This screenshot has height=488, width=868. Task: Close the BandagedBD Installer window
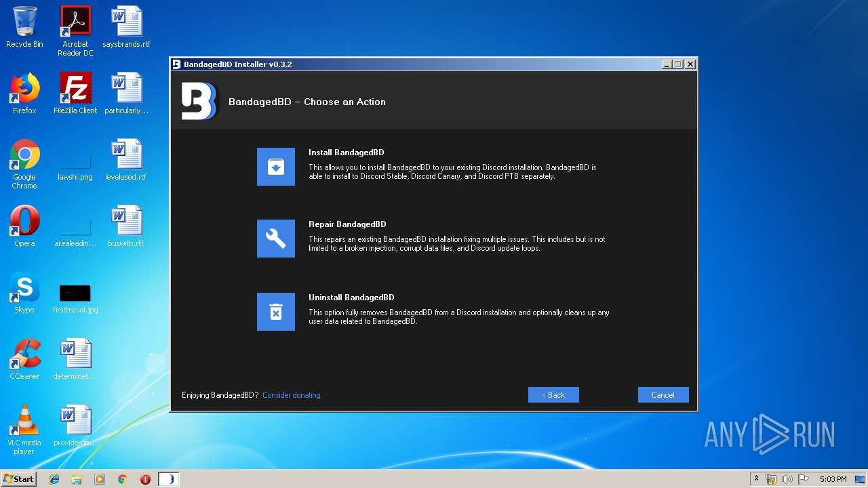[x=690, y=64]
